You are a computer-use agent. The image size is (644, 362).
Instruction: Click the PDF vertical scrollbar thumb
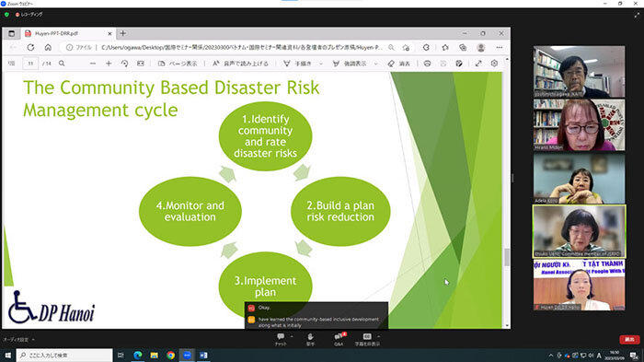tap(507, 257)
